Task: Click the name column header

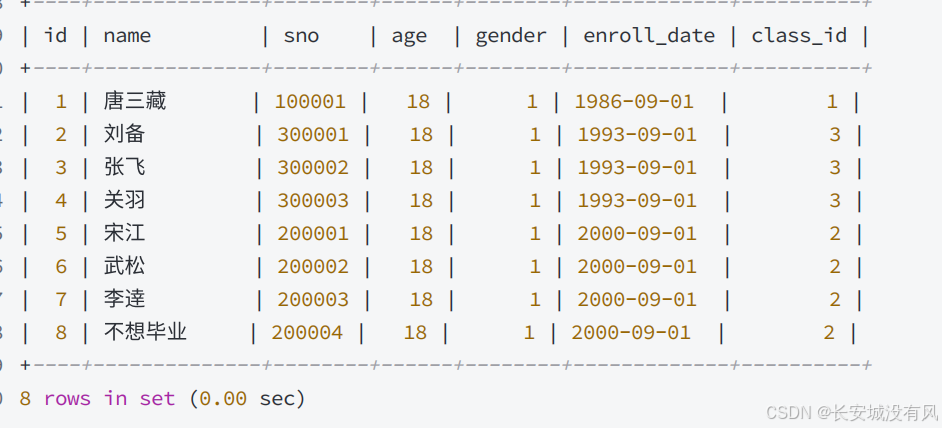Action: pos(127,35)
